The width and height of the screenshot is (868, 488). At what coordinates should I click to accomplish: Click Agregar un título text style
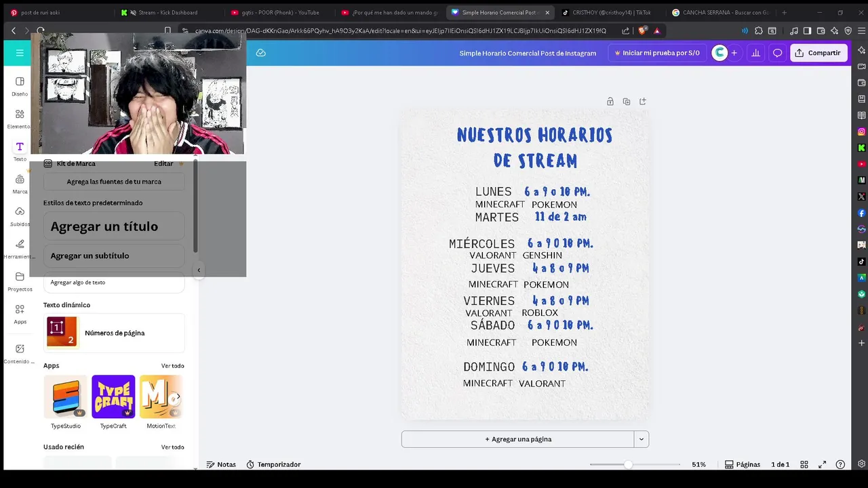click(x=114, y=226)
